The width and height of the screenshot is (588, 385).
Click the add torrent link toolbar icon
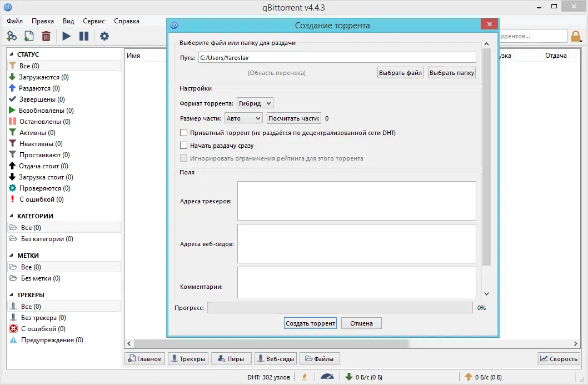coord(12,36)
